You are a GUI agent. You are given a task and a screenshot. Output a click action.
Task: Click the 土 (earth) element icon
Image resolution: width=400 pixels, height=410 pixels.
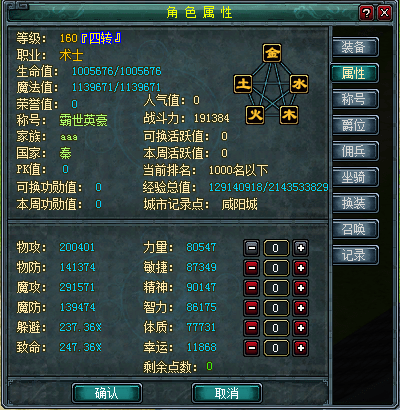click(243, 84)
